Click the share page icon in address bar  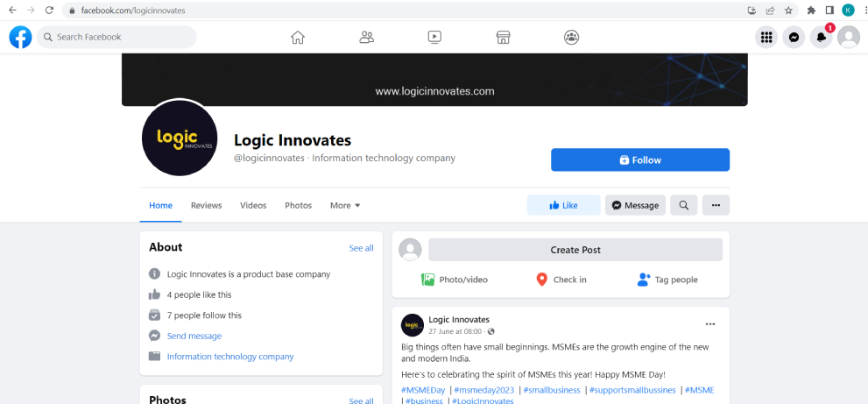[770, 10]
